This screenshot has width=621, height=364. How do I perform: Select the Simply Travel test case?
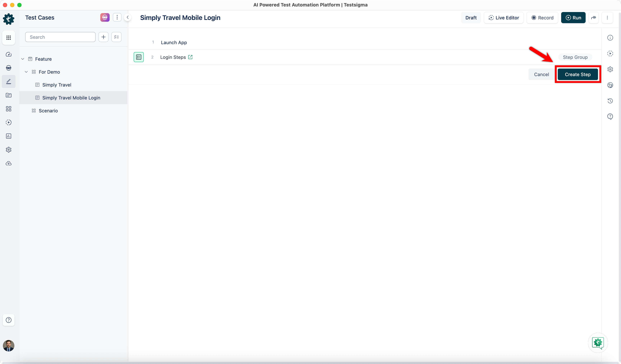(57, 85)
